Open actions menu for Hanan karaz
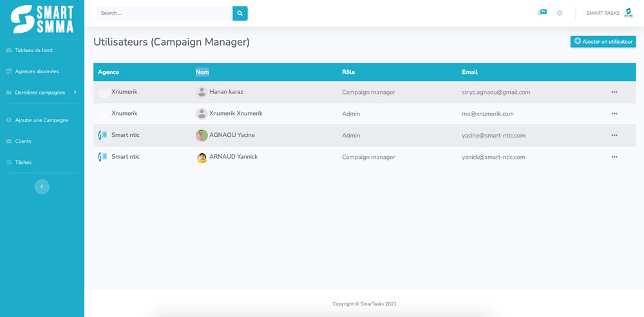Image resolution: width=644 pixels, height=317 pixels. coord(614,92)
